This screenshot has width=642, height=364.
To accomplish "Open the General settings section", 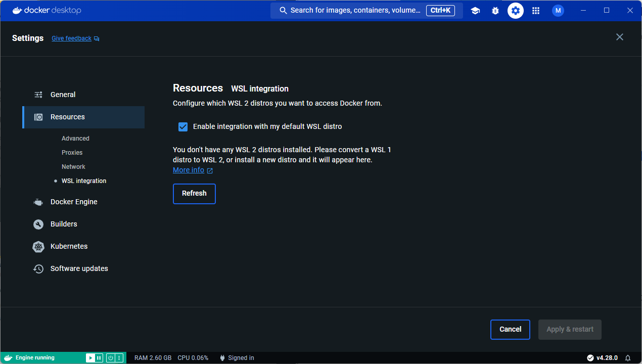I will (x=83, y=95).
